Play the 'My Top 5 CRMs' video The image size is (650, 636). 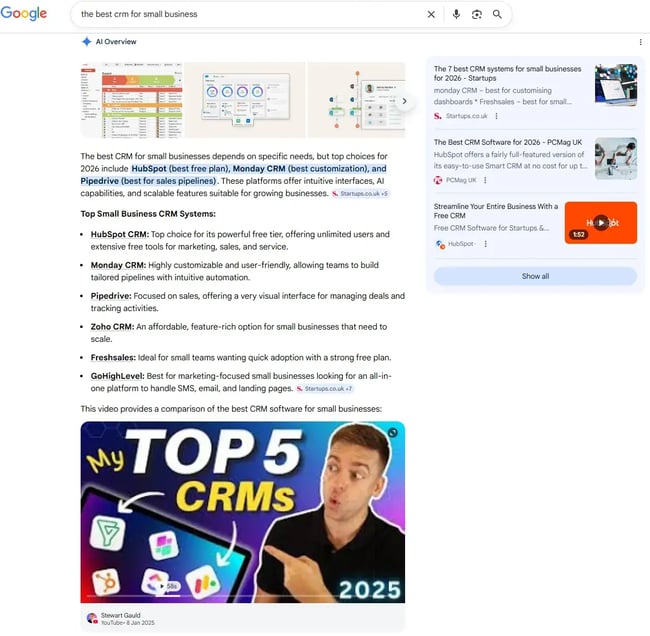243,512
